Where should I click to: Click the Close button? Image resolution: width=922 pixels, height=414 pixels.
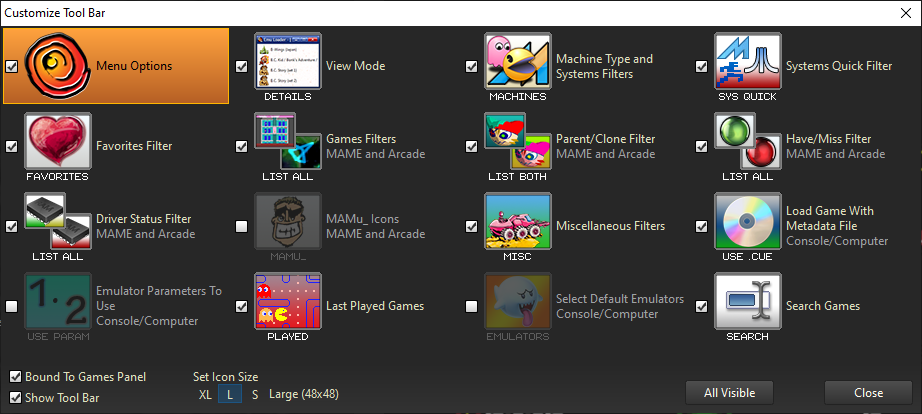868,393
